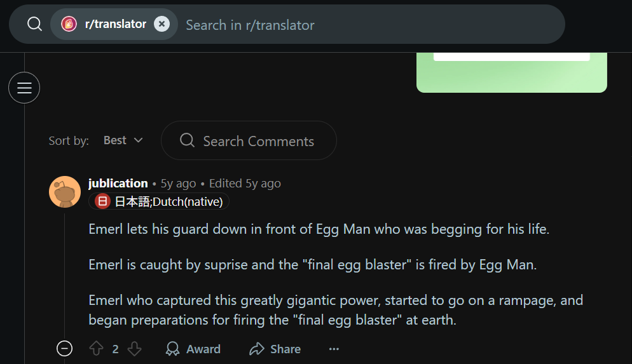Click the chevron beside Best
This screenshot has width=632, height=364.
[138, 140]
